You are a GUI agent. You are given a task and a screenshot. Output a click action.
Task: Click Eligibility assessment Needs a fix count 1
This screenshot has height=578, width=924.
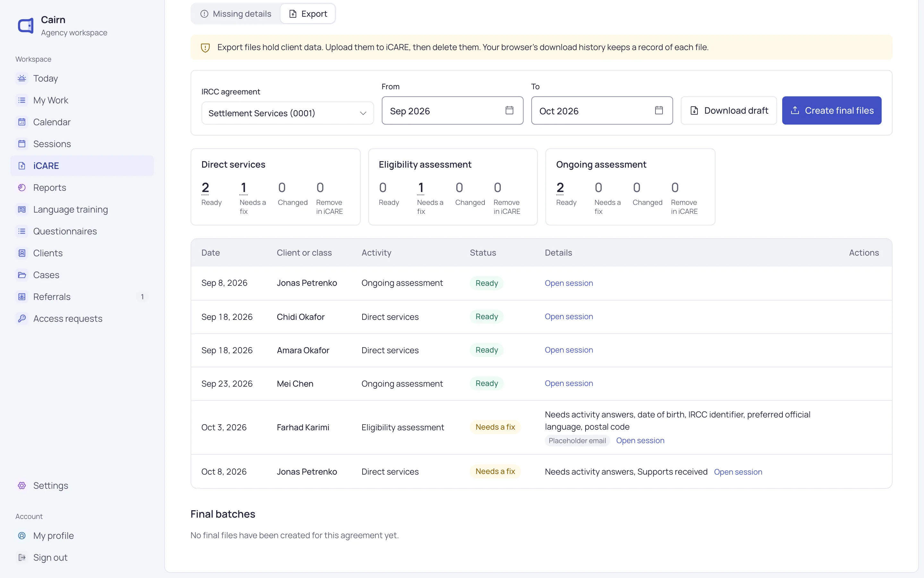coord(420,188)
